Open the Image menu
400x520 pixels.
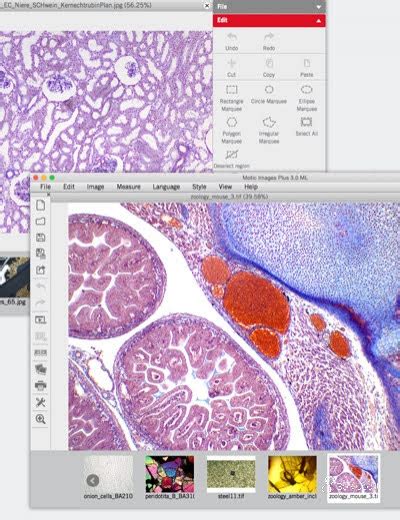[x=95, y=187]
